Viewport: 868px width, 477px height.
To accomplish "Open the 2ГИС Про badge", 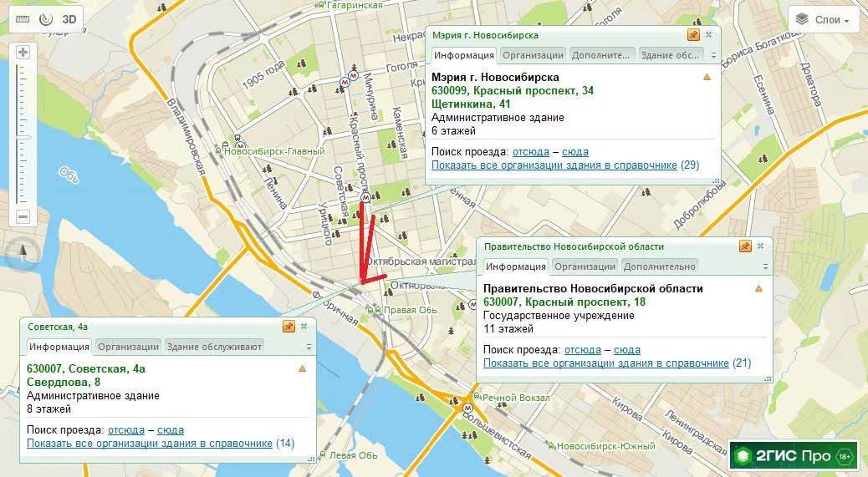I will [x=792, y=455].
